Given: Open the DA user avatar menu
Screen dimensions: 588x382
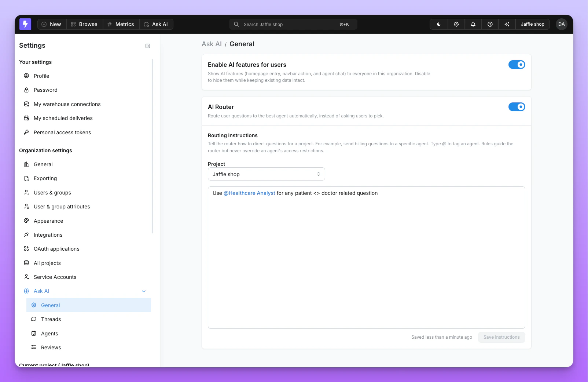Looking at the screenshot, I should pyautogui.click(x=561, y=24).
